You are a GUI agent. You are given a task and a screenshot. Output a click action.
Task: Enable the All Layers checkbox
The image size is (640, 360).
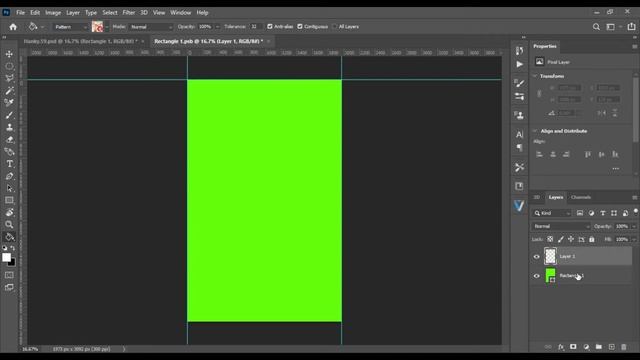pyautogui.click(x=335, y=27)
